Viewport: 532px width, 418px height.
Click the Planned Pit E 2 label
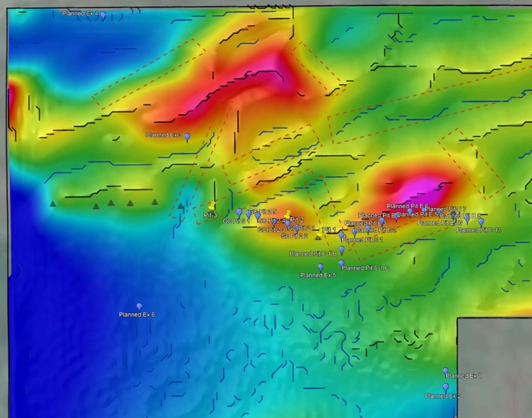pyautogui.click(x=375, y=230)
